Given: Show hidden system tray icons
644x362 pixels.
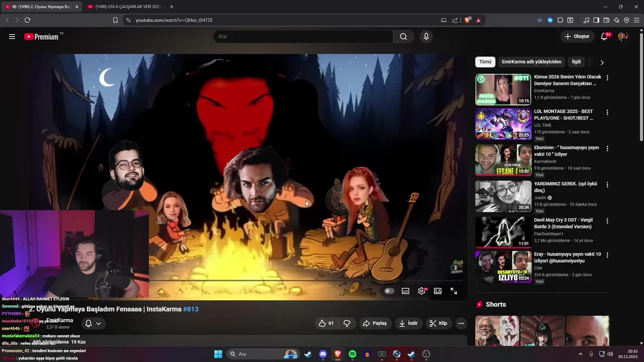Looking at the screenshot, I should (580, 354).
